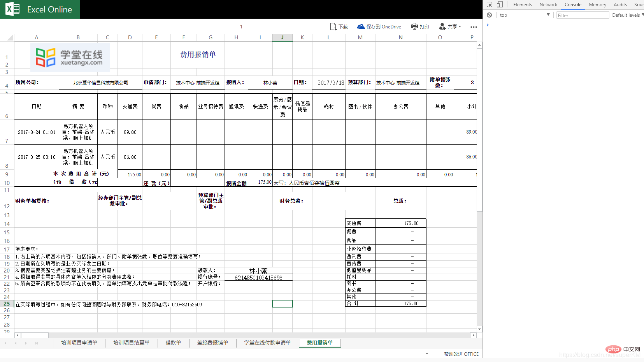The width and height of the screenshot is (644, 362).
Task: Go to first sheet tab arrow
Action: coord(5,343)
